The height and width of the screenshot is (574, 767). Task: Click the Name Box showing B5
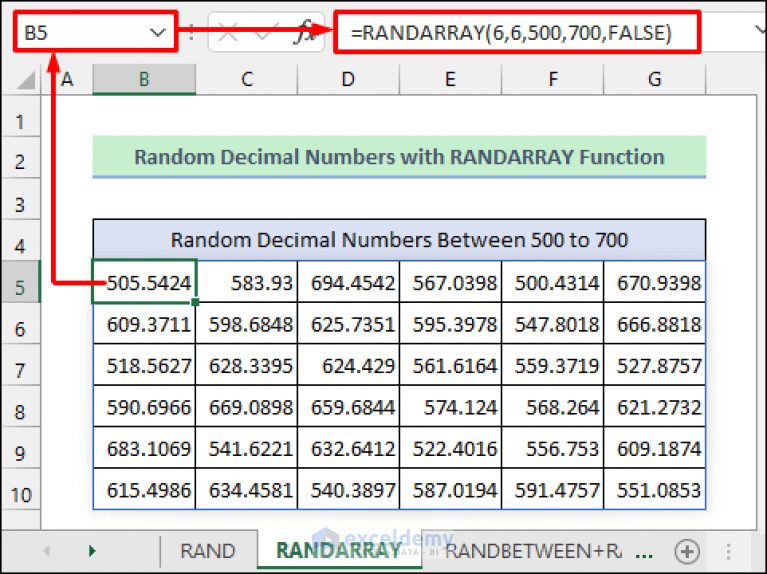coord(95,33)
